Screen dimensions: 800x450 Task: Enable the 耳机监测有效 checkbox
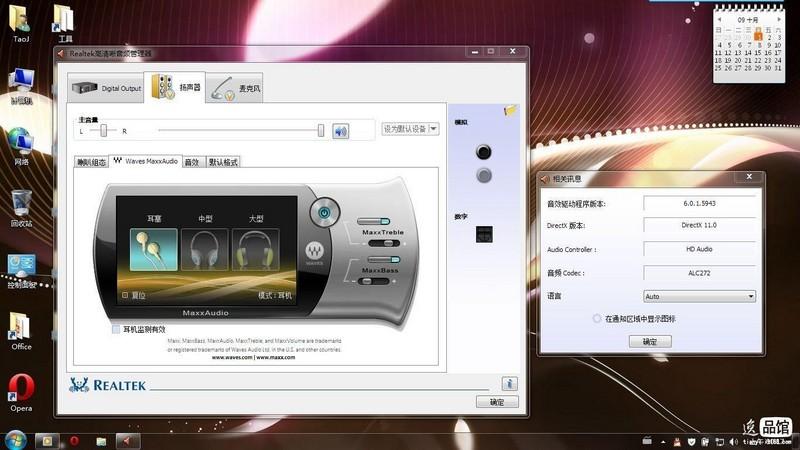116,328
